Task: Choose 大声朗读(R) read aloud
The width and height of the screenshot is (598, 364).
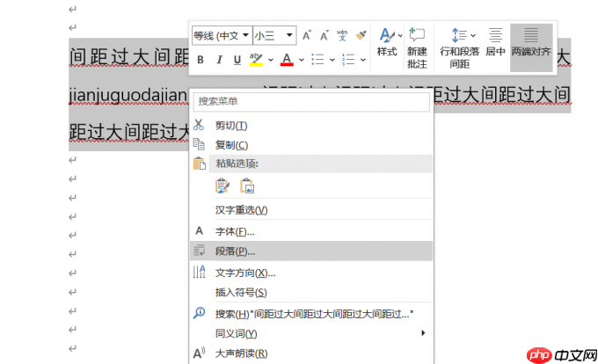Action: (x=311, y=353)
